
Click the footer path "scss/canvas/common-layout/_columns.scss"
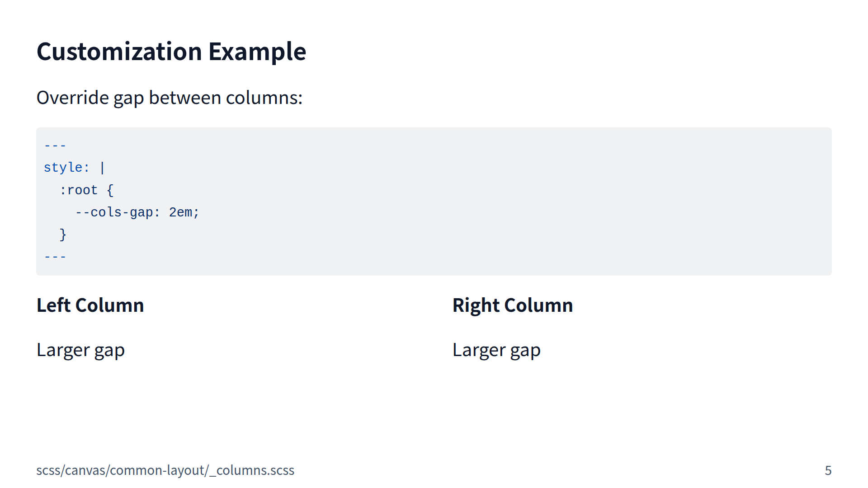coord(165,470)
